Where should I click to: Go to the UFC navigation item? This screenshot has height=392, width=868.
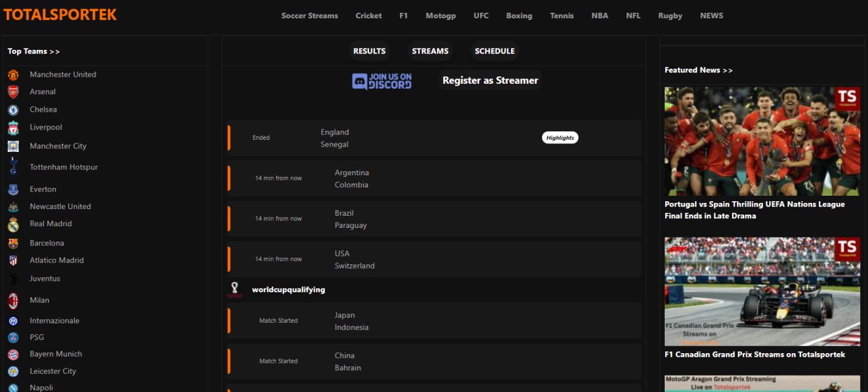[x=481, y=16]
